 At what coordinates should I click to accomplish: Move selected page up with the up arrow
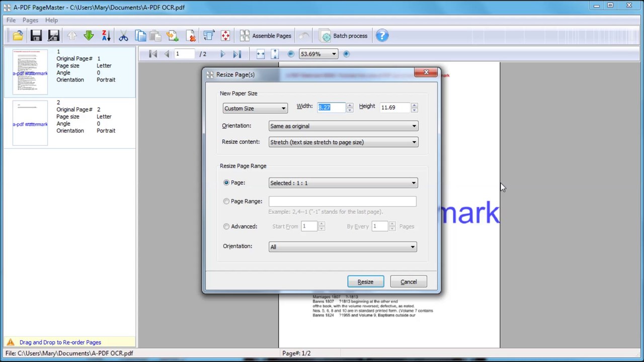click(72, 36)
